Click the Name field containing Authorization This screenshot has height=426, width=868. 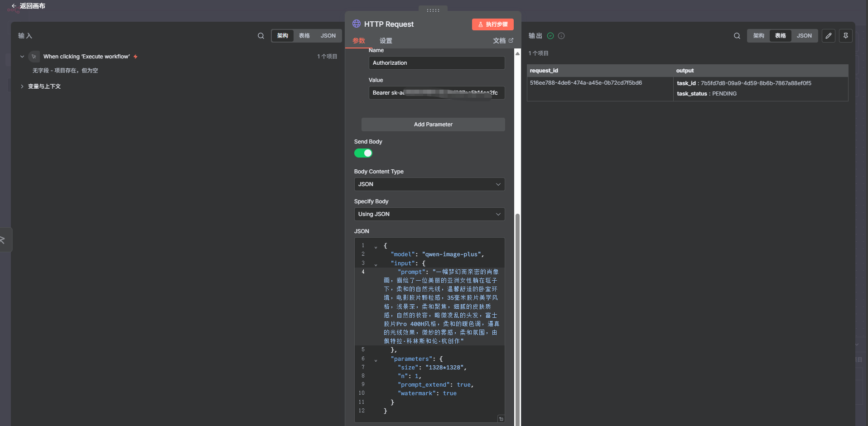click(x=437, y=63)
